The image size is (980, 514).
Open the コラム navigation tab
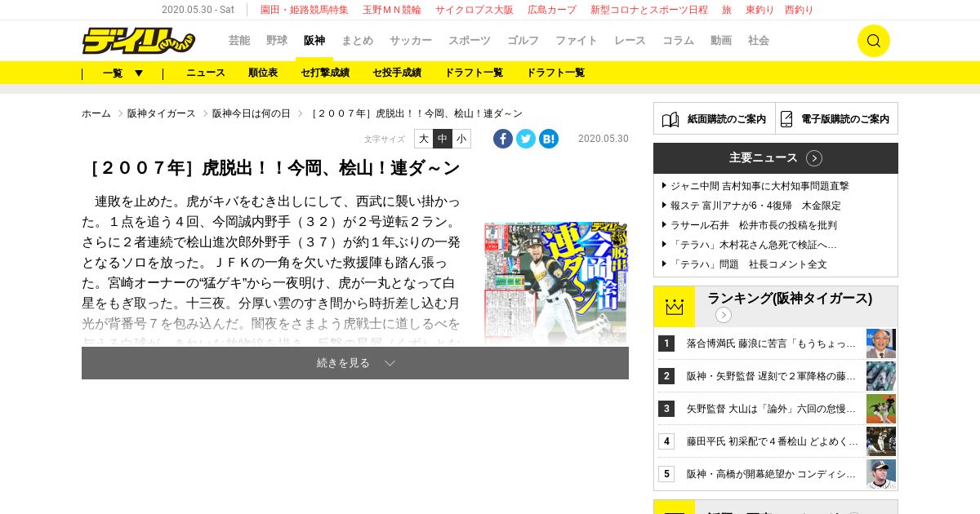click(x=678, y=40)
